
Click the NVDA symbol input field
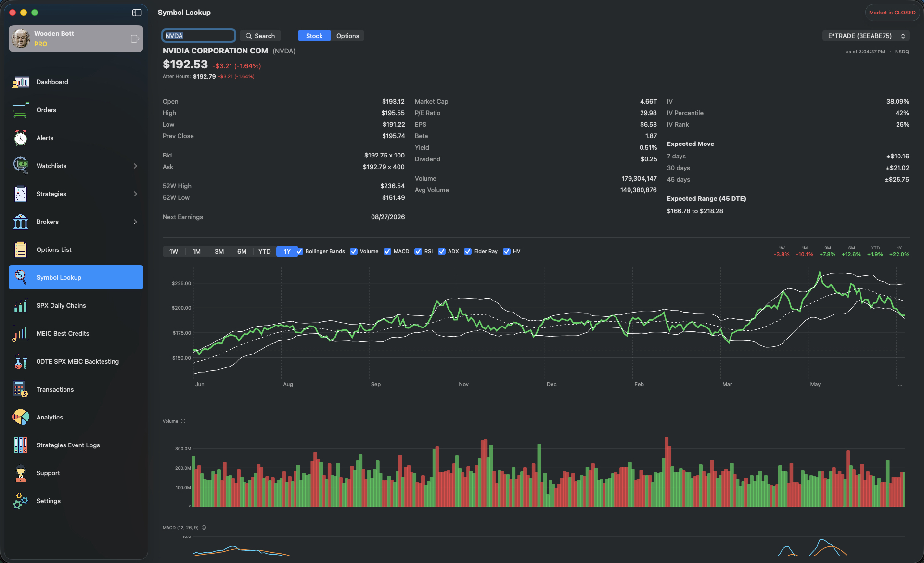coord(198,36)
